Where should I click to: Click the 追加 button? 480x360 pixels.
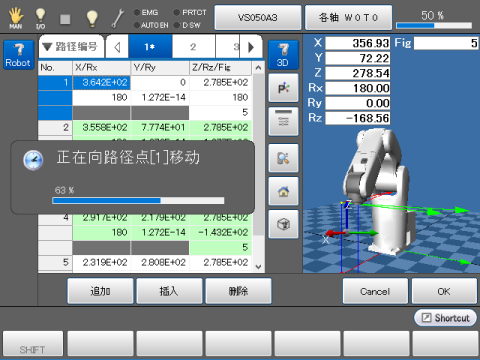pos(100,291)
